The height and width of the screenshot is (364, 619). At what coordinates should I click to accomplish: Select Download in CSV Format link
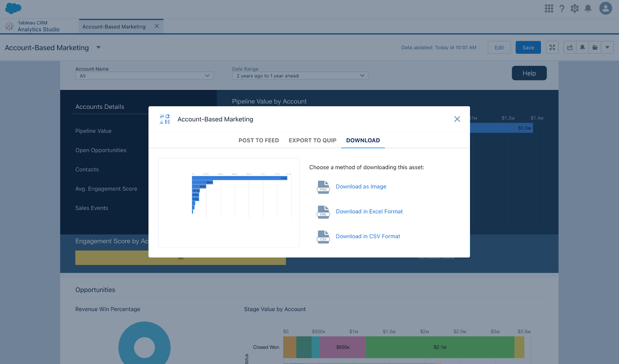tap(368, 236)
